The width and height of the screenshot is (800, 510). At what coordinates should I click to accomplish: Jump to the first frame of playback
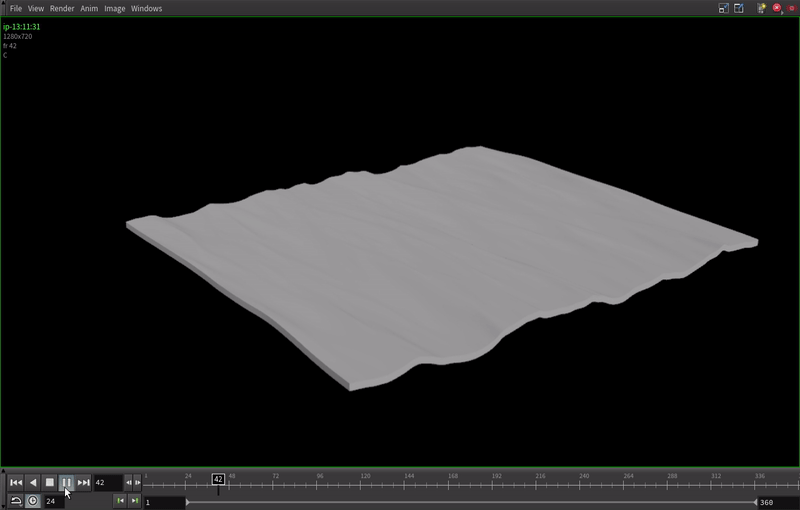coord(16,483)
